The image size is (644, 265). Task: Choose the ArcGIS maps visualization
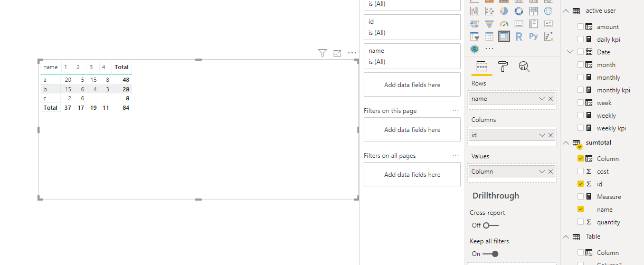[x=475, y=49]
